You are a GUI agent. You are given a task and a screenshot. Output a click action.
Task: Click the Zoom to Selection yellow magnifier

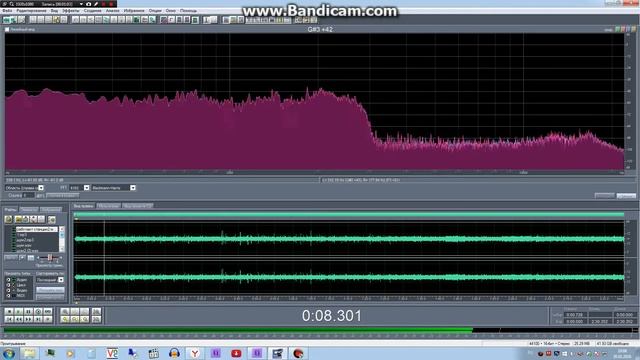click(65, 319)
